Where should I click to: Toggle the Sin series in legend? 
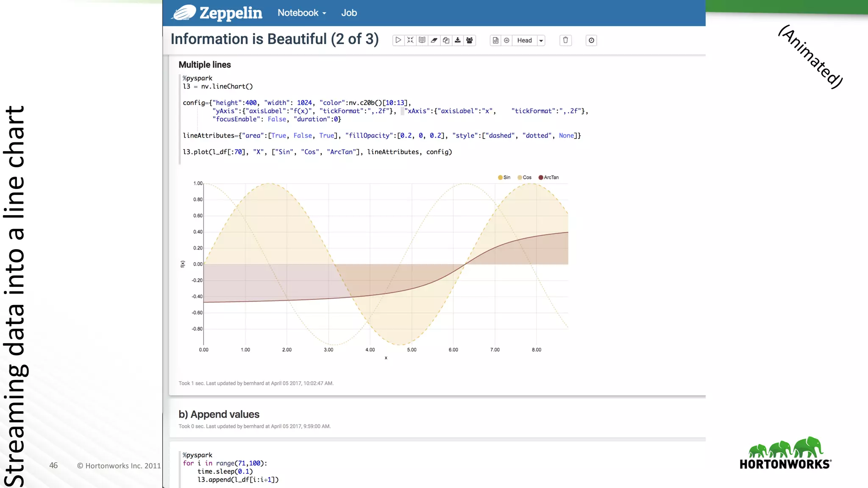pos(504,177)
